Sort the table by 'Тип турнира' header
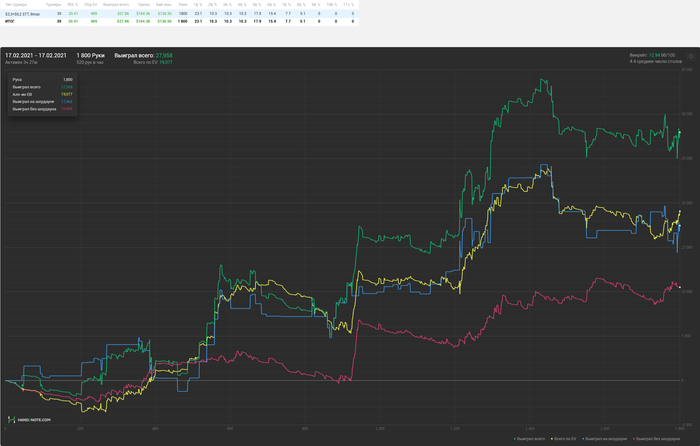 (x=16, y=4)
